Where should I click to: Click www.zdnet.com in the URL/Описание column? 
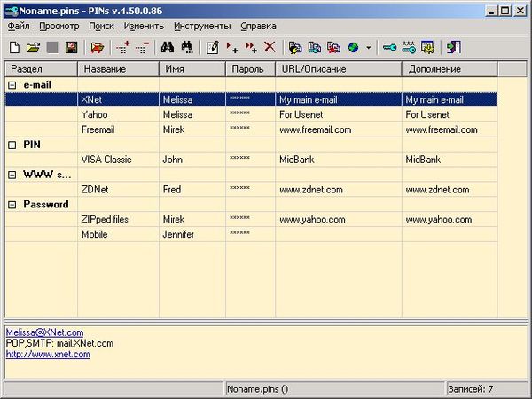click(311, 190)
